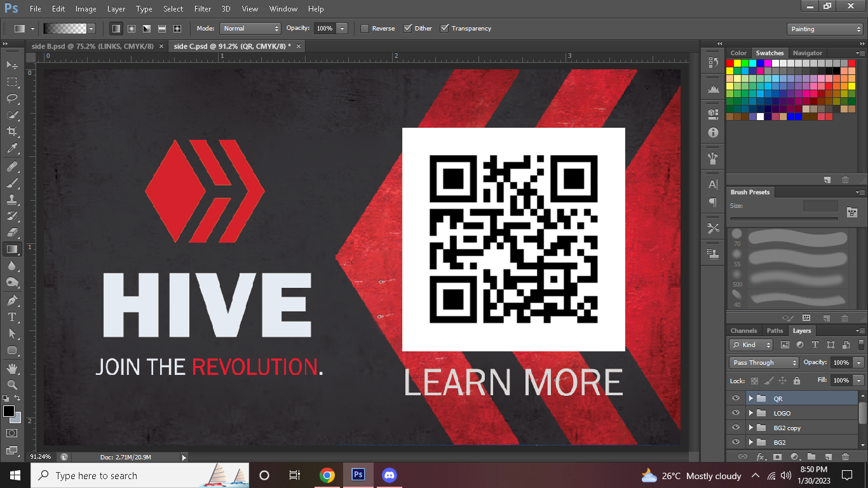The image size is (868, 488).
Task: Click the brush Size slider track
Action: coord(783,219)
